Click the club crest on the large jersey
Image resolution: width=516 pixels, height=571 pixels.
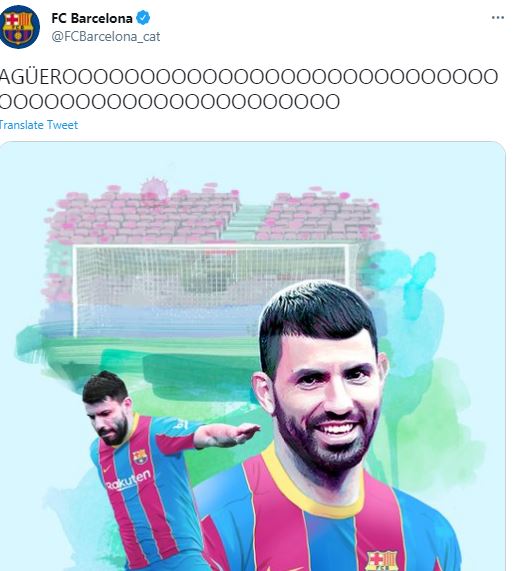(382, 561)
